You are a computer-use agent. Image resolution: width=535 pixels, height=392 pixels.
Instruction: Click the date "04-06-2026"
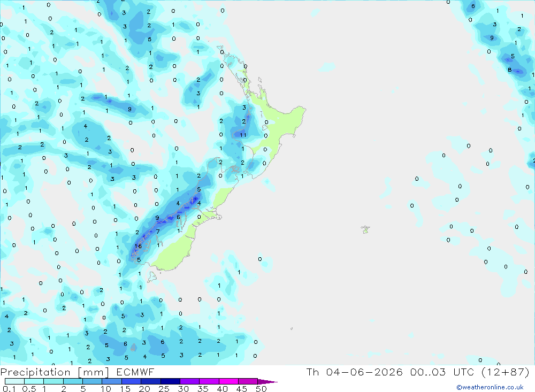(364, 372)
